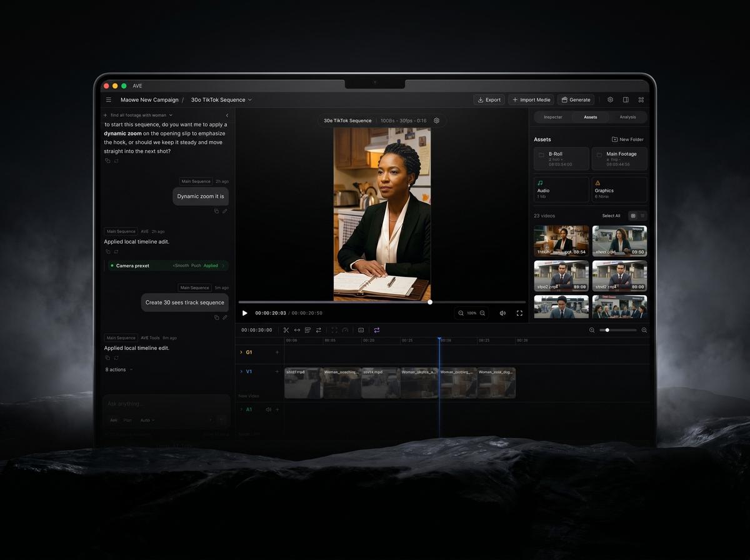Open the settings gear in the top bar
The width and height of the screenshot is (750, 560).
[x=610, y=100]
